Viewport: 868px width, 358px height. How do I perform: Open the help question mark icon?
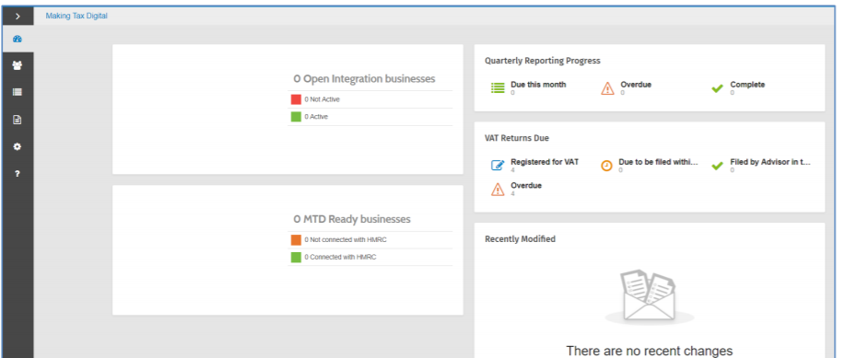tap(18, 173)
